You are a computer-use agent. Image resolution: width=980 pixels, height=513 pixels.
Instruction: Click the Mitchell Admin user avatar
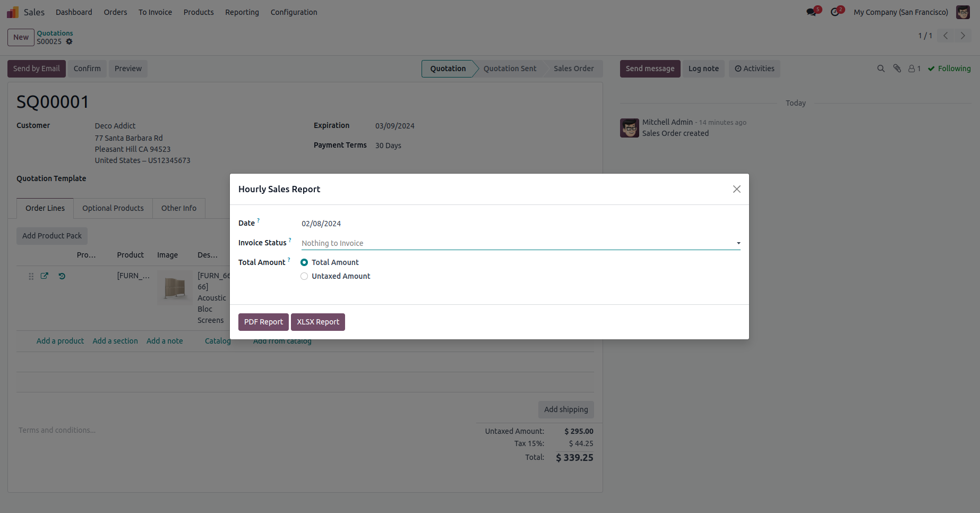962,12
